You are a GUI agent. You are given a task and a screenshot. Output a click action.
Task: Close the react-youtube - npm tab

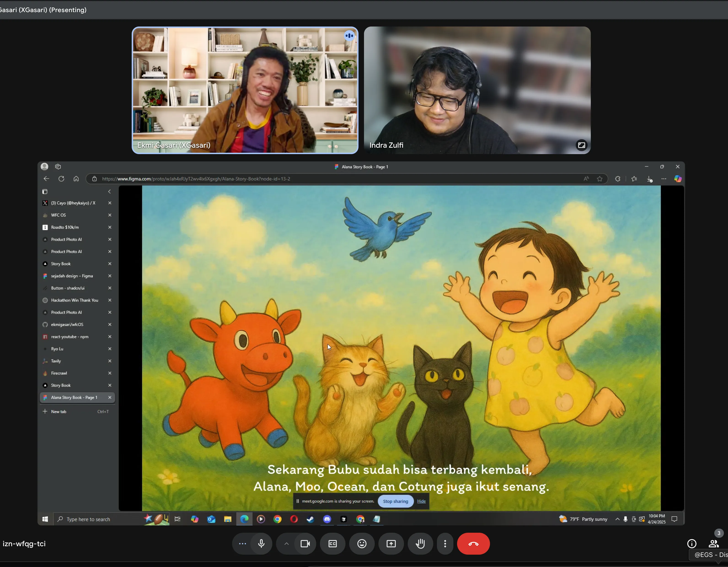(x=110, y=336)
